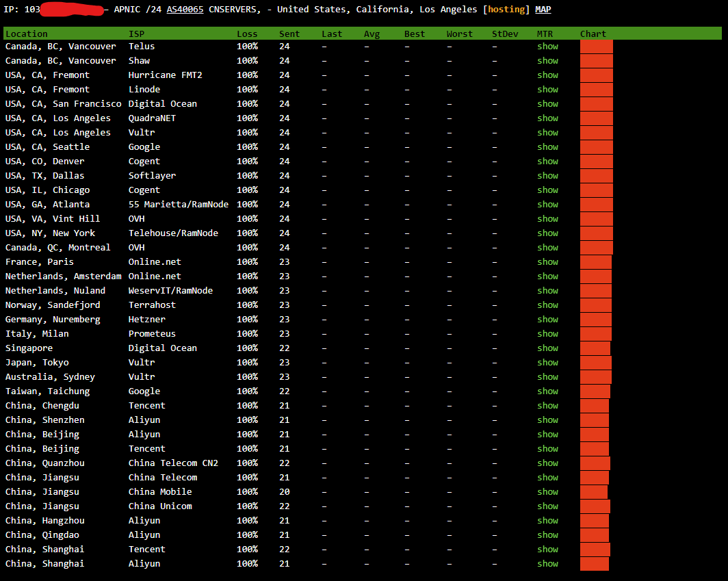Show MTR for Los Angeles Vultr
The image size is (728, 581).
548,133
